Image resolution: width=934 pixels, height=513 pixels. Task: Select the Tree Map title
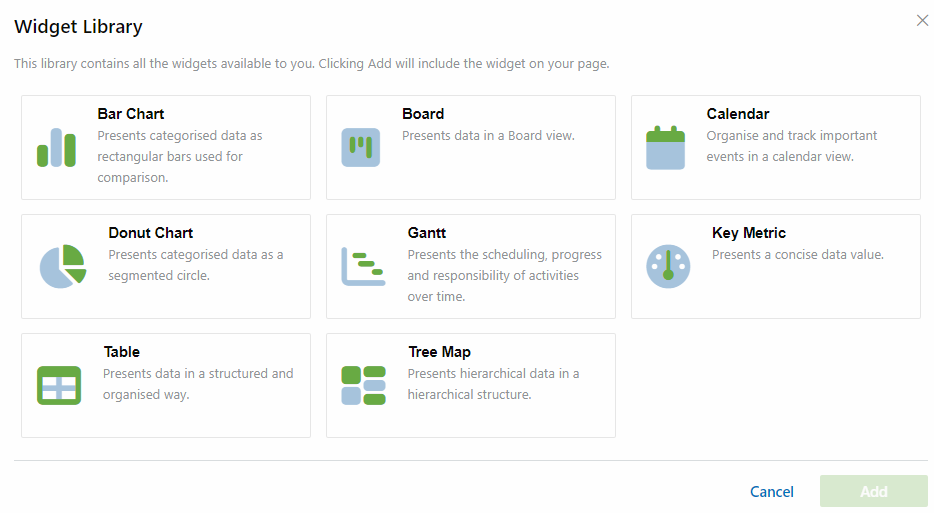(440, 352)
